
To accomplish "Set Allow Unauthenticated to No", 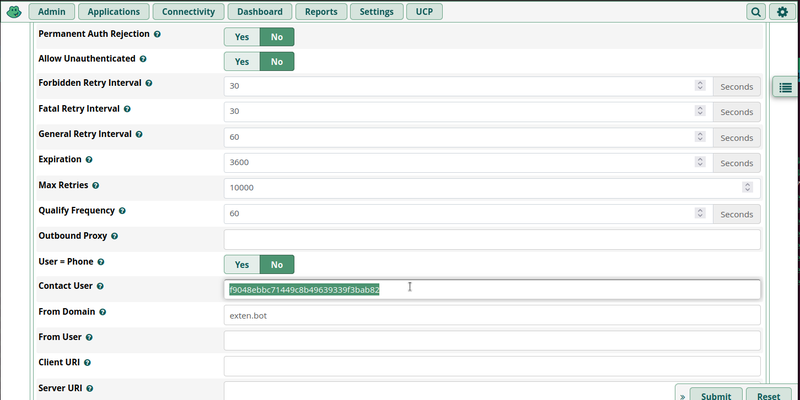I will point(276,61).
